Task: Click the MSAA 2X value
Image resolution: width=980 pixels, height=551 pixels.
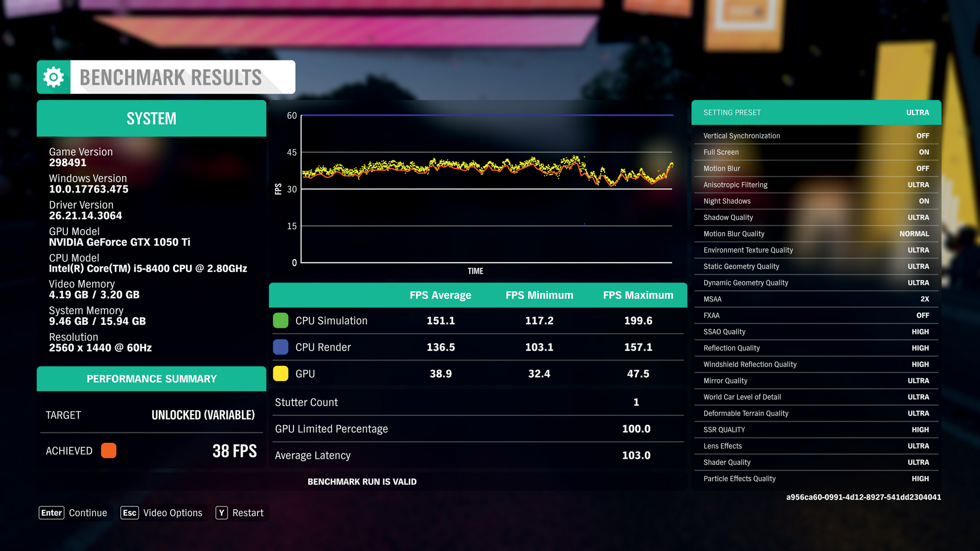Action: [924, 299]
